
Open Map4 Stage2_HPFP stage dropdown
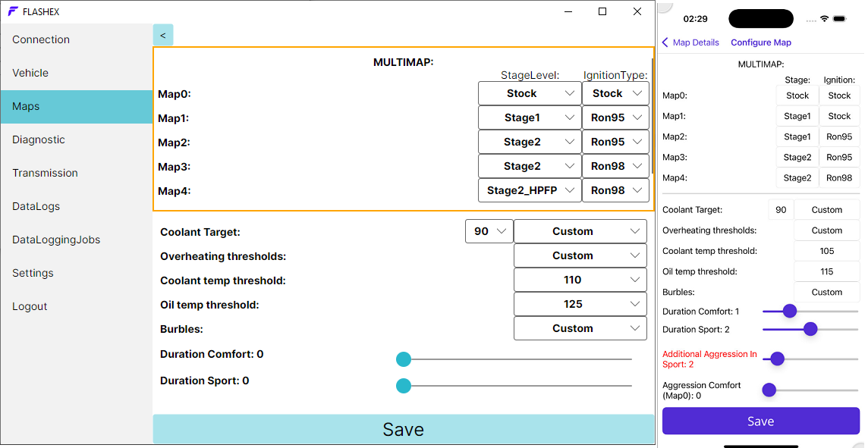[x=529, y=190]
